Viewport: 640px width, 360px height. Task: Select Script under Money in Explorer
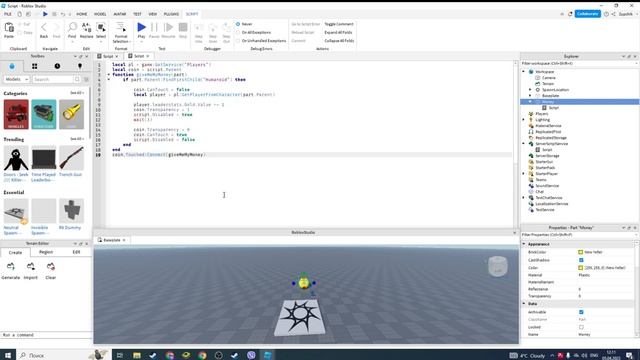pyautogui.click(x=553, y=108)
